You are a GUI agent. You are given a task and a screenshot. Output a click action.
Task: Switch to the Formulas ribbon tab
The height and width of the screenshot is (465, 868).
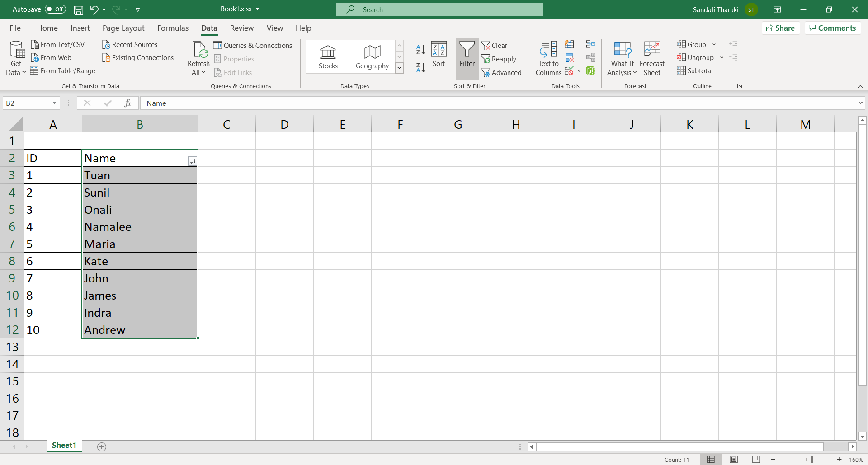(173, 28)
